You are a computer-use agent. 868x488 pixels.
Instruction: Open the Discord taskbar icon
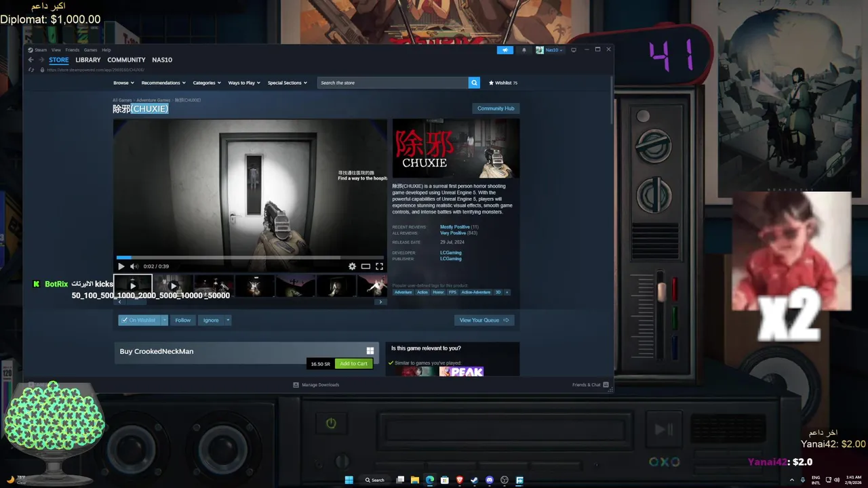490,480
